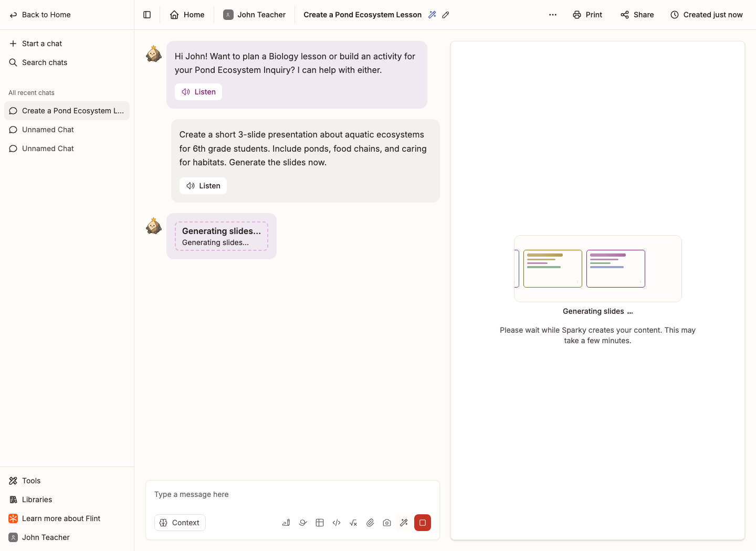Click the Print button
Screen dimensions: 756x551
[x=587, y=15]
